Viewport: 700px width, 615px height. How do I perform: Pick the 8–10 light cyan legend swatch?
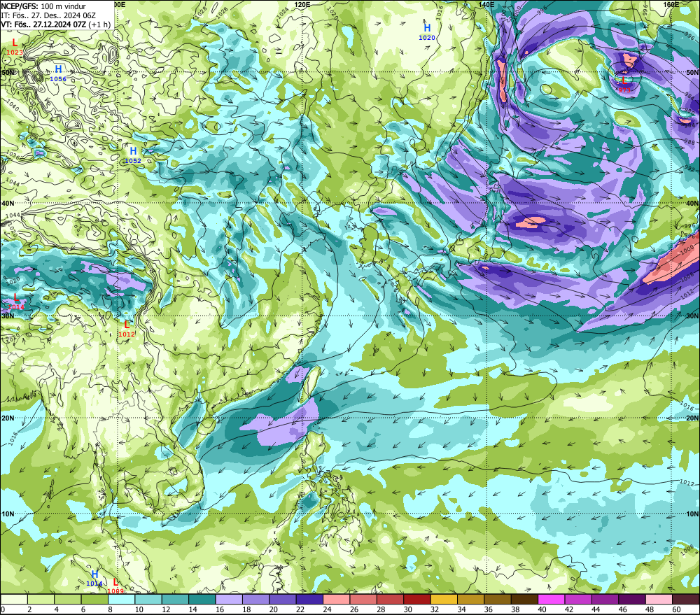[x=121, y=600]
